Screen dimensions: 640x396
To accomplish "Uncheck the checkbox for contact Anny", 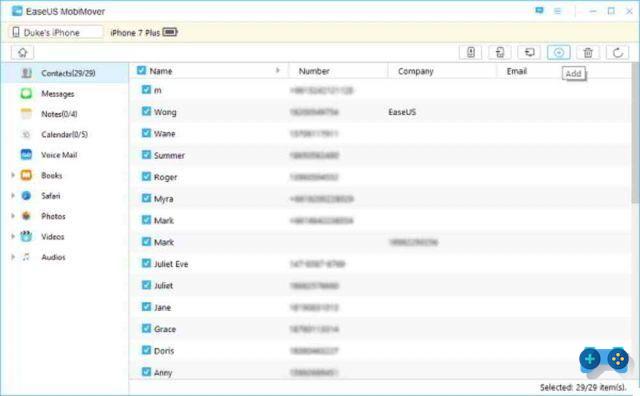I will 146,372.
